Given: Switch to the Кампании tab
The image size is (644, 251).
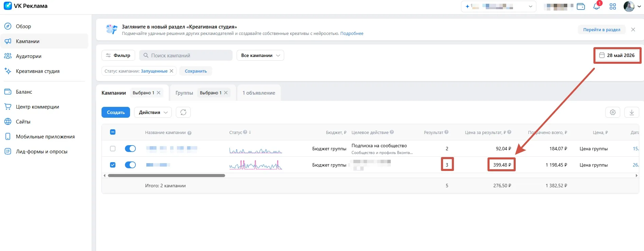Looking at the screenshot, I should [x=114, y=93].
